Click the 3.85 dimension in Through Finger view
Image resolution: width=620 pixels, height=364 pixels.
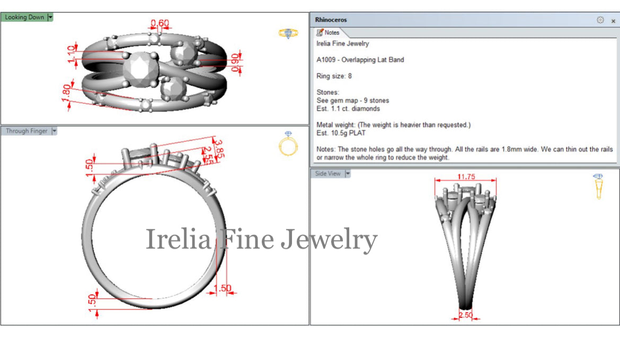point(219,148)
